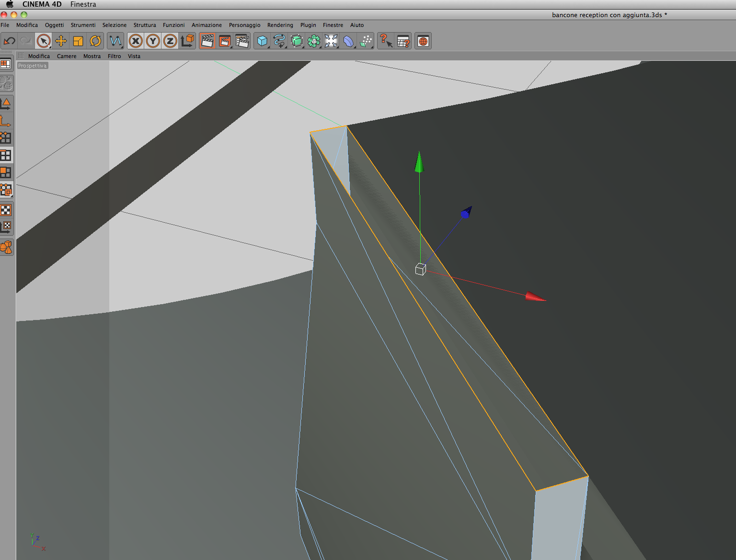Open the viewport Vista menu
Image resolution: width=736 pixels, height=560 pixels.
pyautogui.click(x=134, y=56)
